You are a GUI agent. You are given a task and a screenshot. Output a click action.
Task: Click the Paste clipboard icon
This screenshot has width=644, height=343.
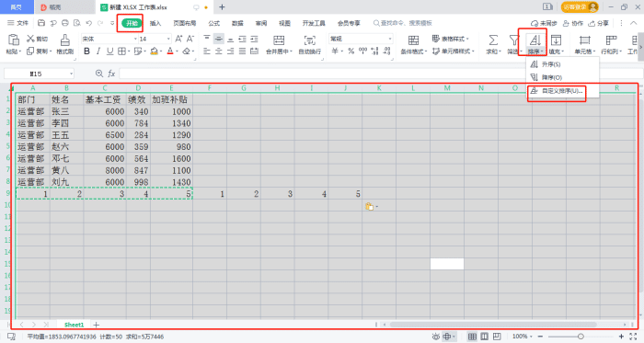13,40
